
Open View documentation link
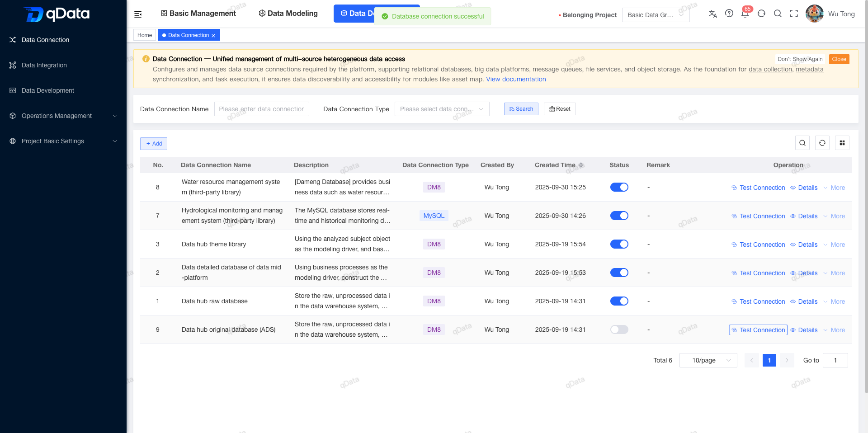click(516, 79)
